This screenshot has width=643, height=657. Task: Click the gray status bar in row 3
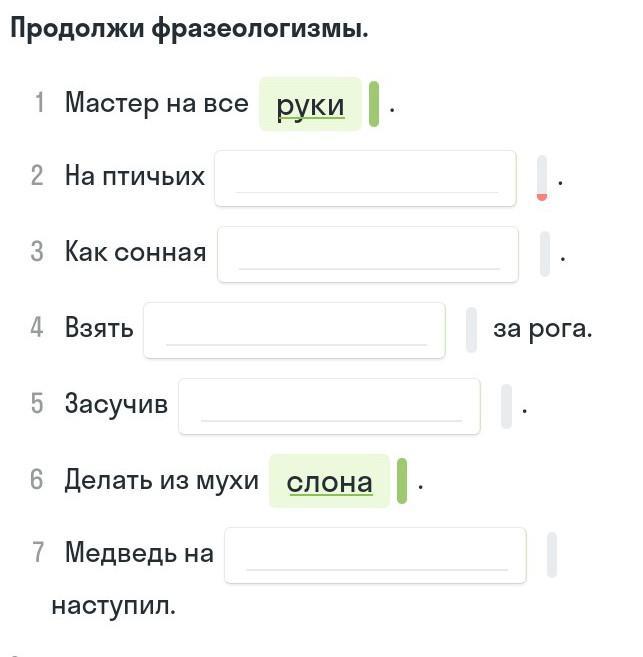tap(545, 254)
